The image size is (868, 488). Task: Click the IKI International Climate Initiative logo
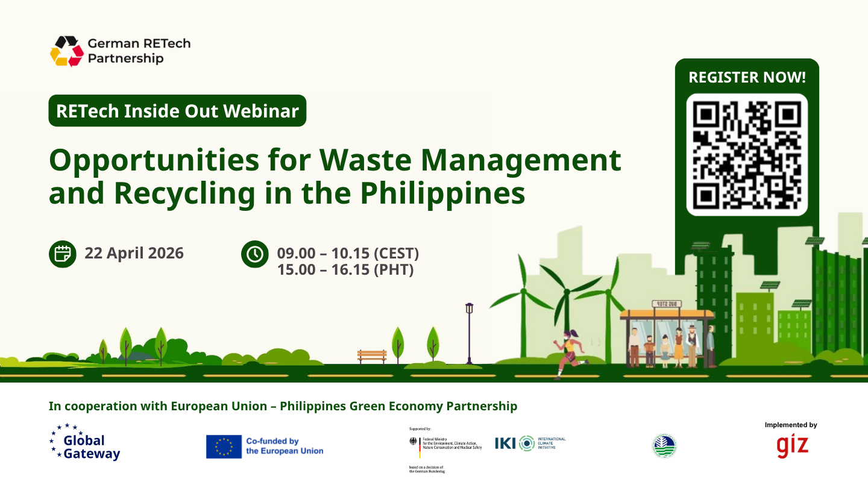[530, 443]
